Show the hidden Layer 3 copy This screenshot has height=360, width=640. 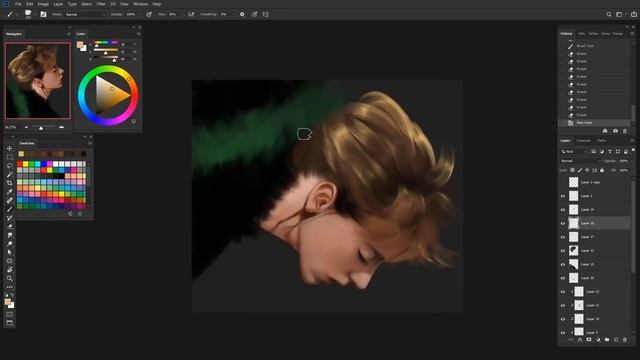[563, 182]
